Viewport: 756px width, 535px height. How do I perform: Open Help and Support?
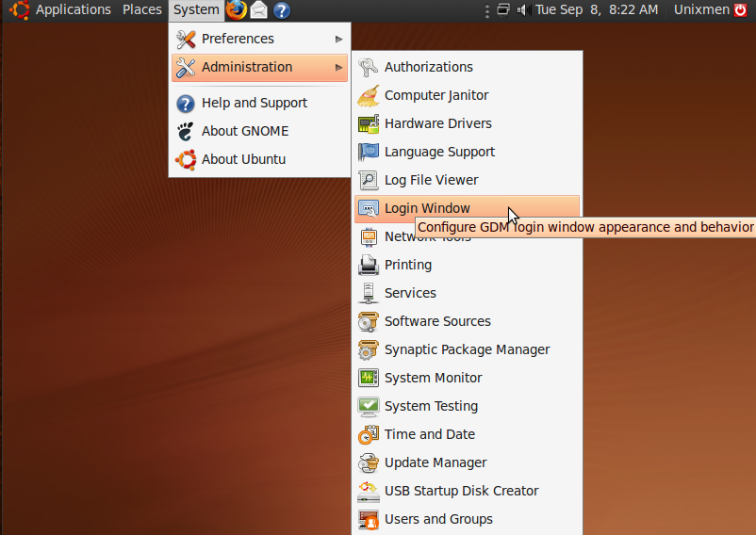259,103
